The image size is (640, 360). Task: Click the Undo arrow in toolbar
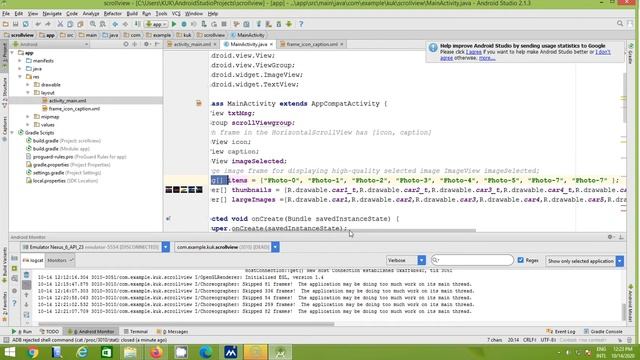38,24
